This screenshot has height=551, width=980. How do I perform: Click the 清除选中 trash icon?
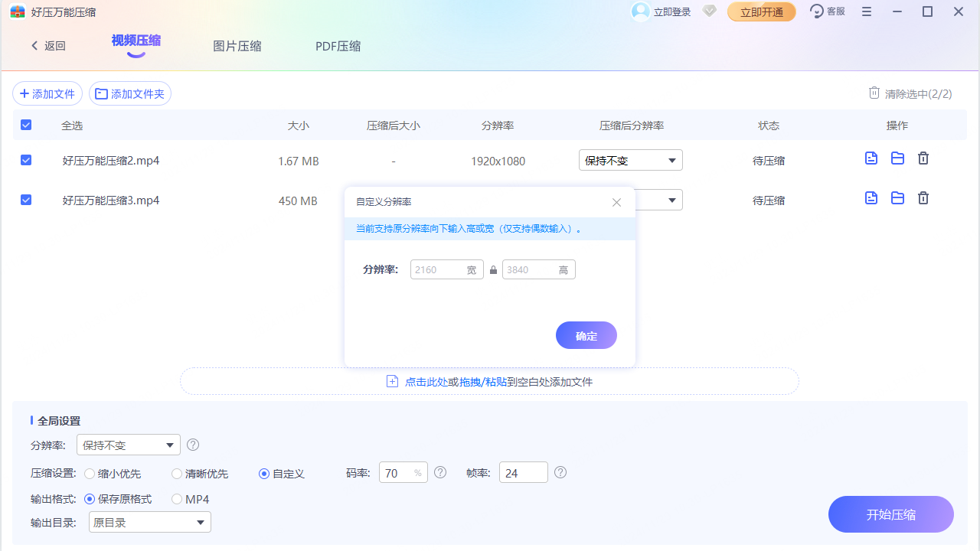[x=874, y=92]
